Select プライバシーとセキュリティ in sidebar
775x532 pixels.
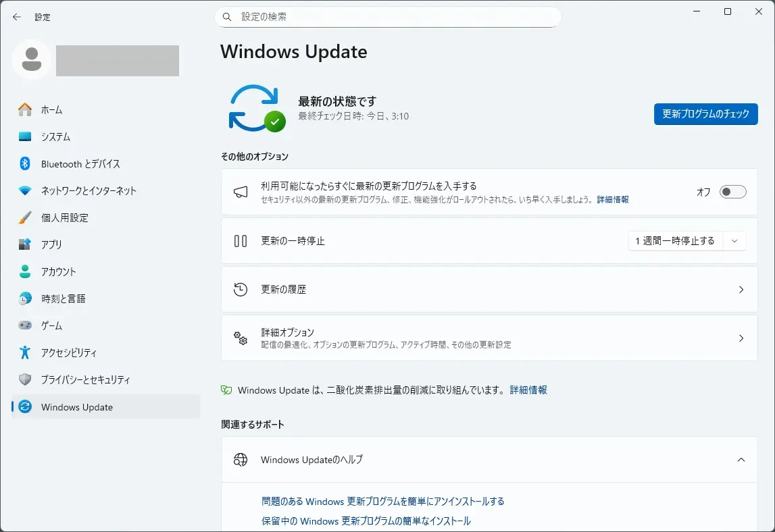(106, 379)
